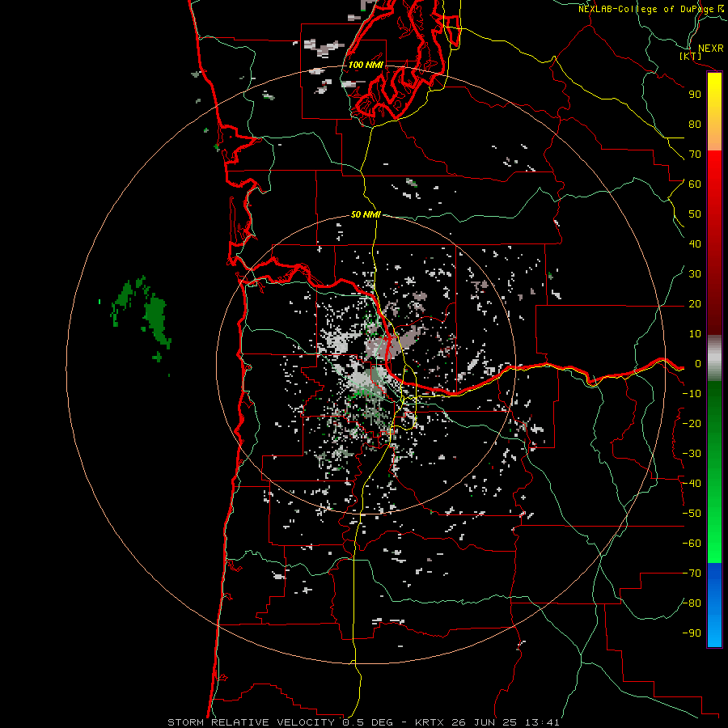
Task: Click the 60 value on velocity scale
Action: (695, 184)
